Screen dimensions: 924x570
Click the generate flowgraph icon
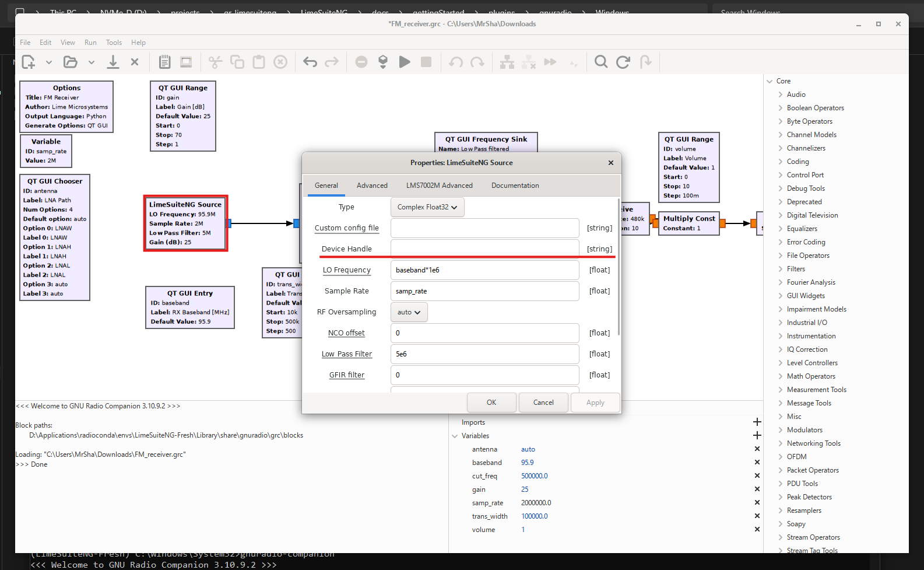383,62
